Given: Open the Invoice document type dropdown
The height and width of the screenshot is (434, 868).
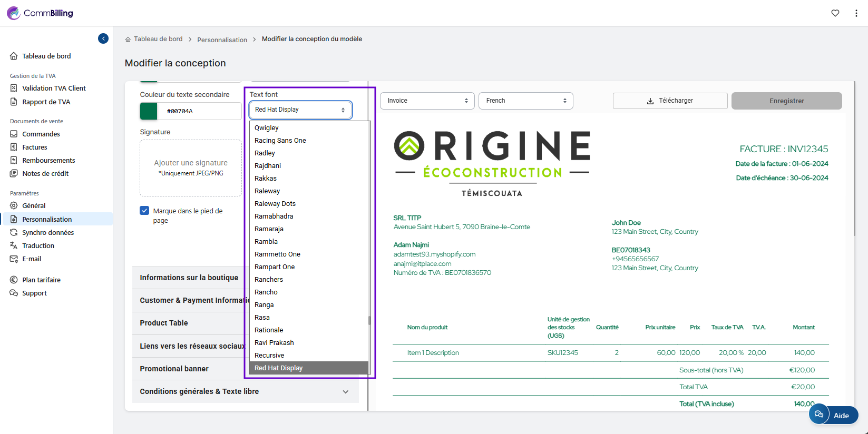Looking at the screenshot, I should (x=427, y=101).
